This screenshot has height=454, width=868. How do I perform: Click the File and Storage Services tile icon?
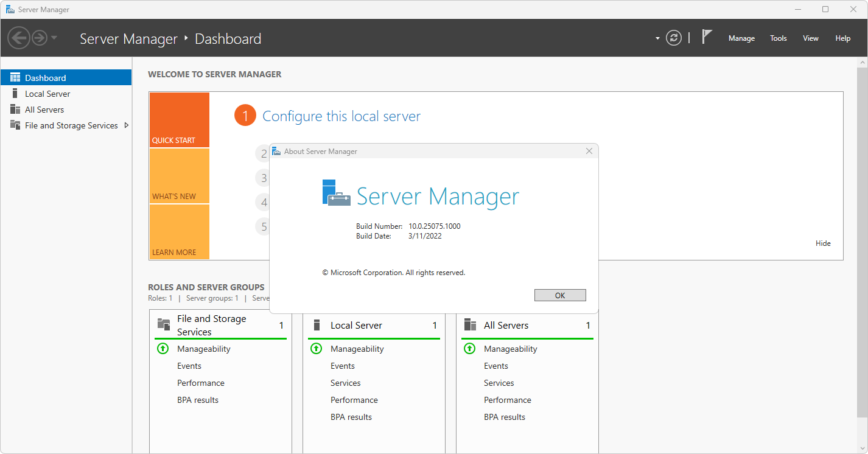(x=163, y=324)
